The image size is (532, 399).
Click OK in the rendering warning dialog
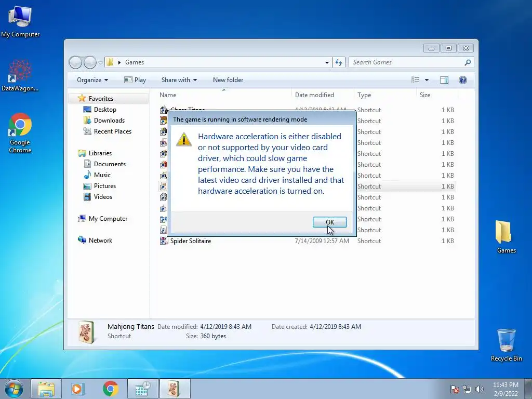tap(329, 222)
